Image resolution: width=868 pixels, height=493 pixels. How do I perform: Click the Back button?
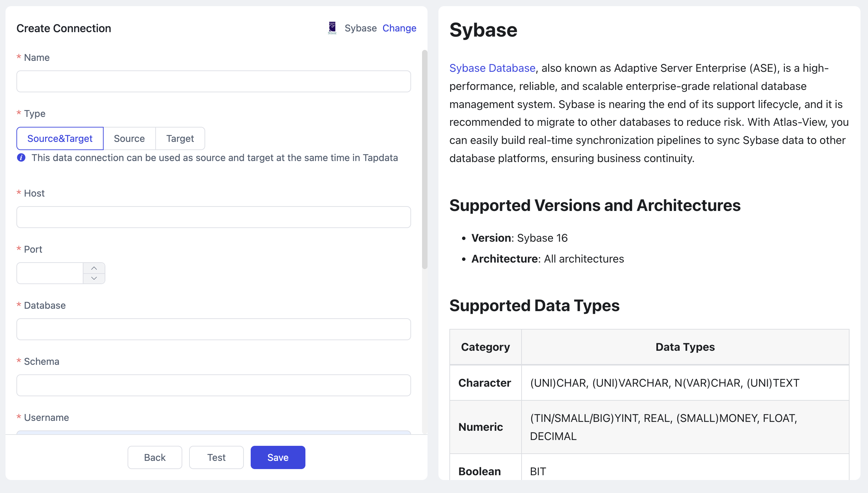click(x=155, y=457)
